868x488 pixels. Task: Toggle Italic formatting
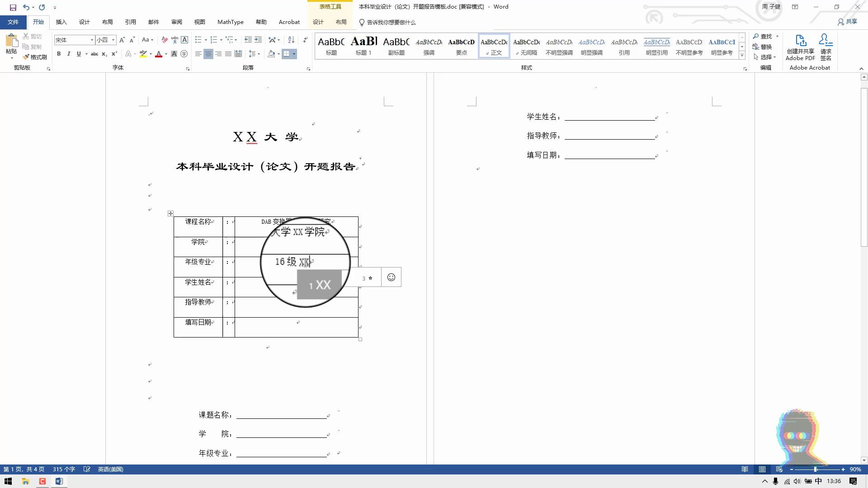[69, 54]
